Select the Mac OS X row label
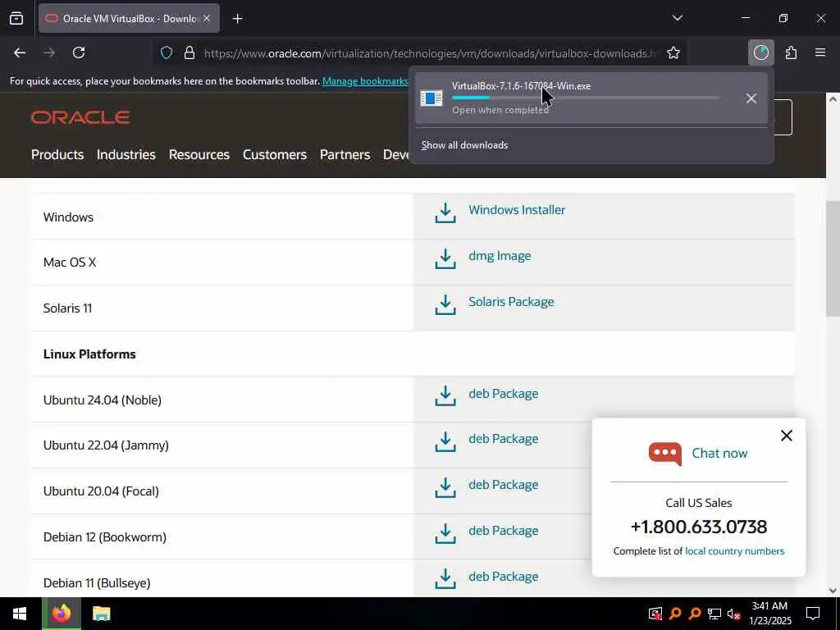The width and height of the screenshot is (840, 630). coord(70,262)
